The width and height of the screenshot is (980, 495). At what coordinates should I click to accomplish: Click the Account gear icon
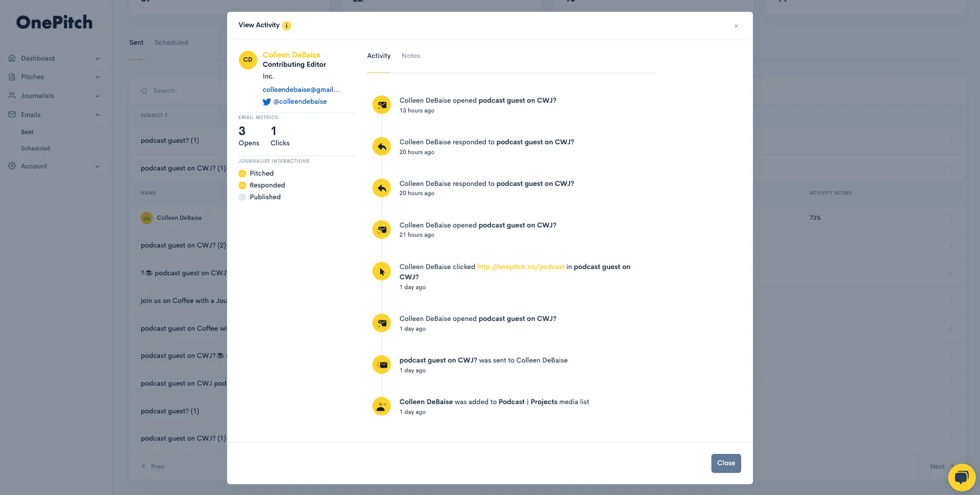12,166
